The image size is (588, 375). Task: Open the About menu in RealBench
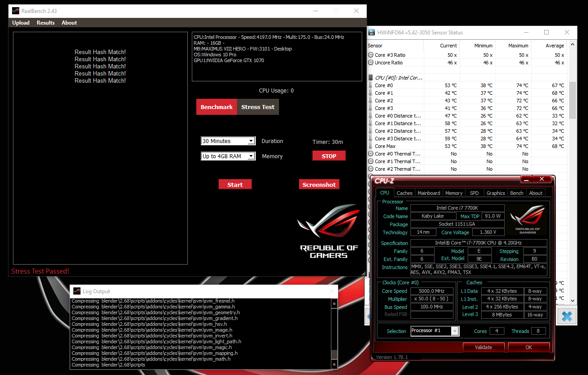click(69, 23)
